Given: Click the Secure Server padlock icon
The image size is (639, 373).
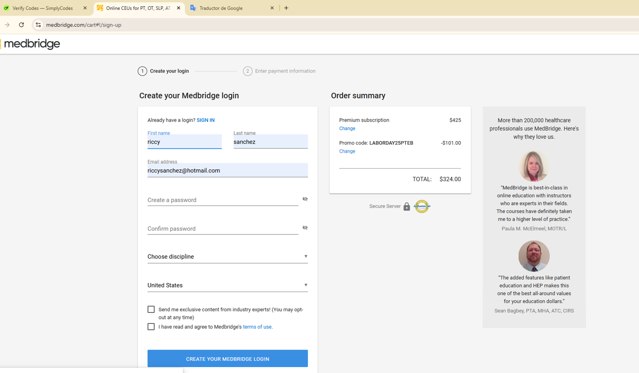Looking at the screenshot, I should click(407, 206).
